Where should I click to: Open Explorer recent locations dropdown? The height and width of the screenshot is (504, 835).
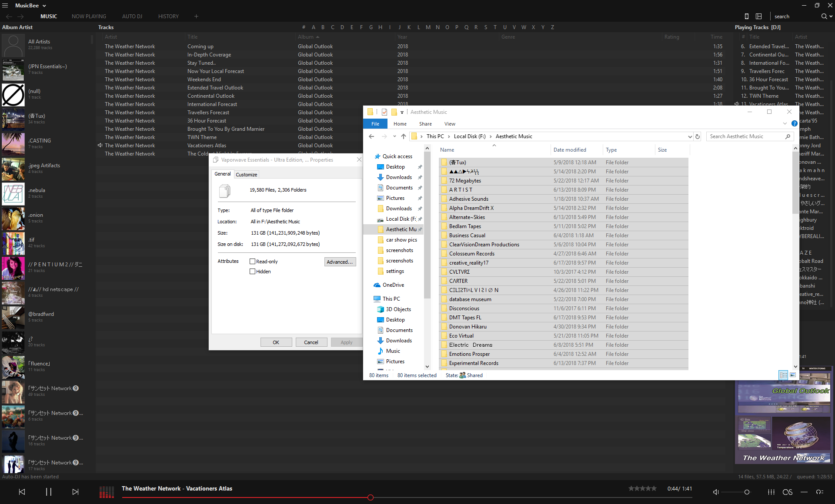(394, 136)
